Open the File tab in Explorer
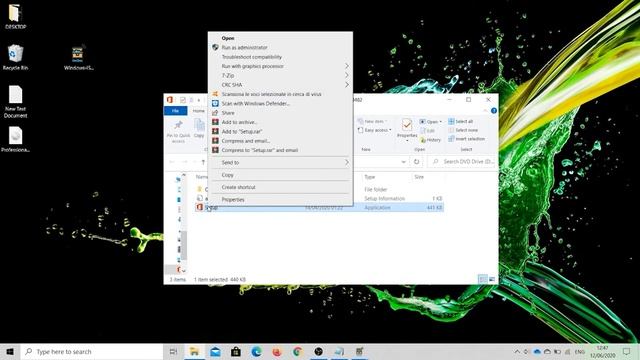 (x=176, y=111)
